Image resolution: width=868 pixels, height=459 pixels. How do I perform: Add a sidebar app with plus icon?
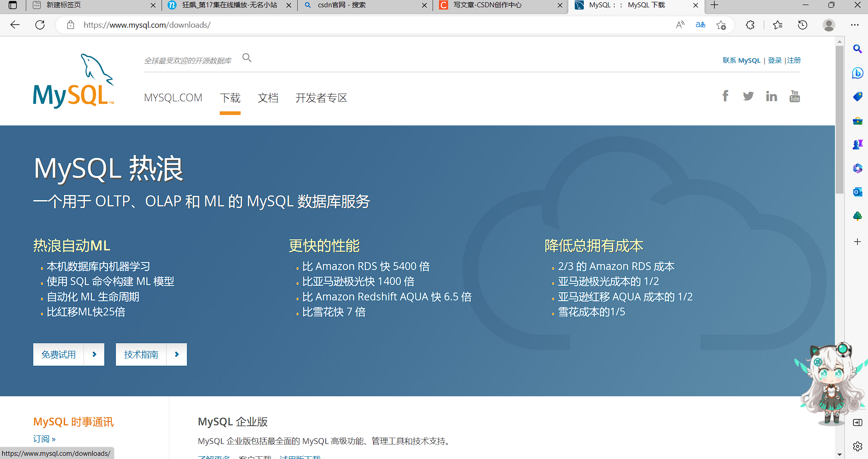coord(858,242)
